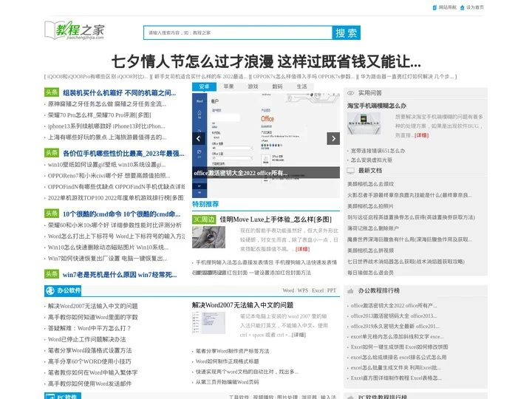Screen dimensions: 532x399
Task: Open Word怎么打出上下标符号 article
Action: 116,236
